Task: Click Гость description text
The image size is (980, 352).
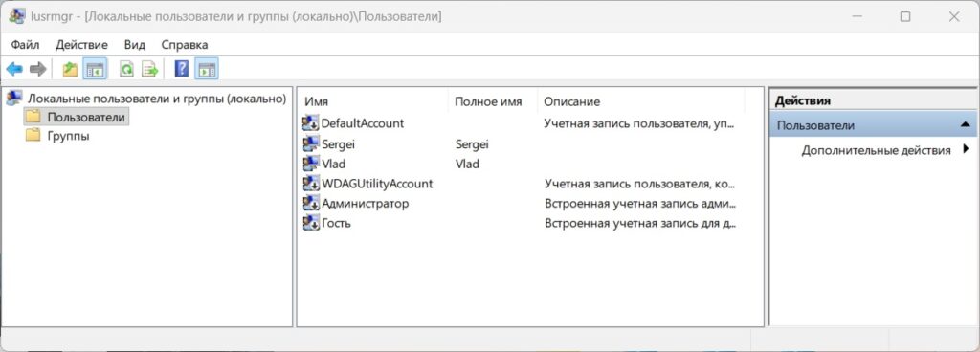Action: (x=640, y=223)
